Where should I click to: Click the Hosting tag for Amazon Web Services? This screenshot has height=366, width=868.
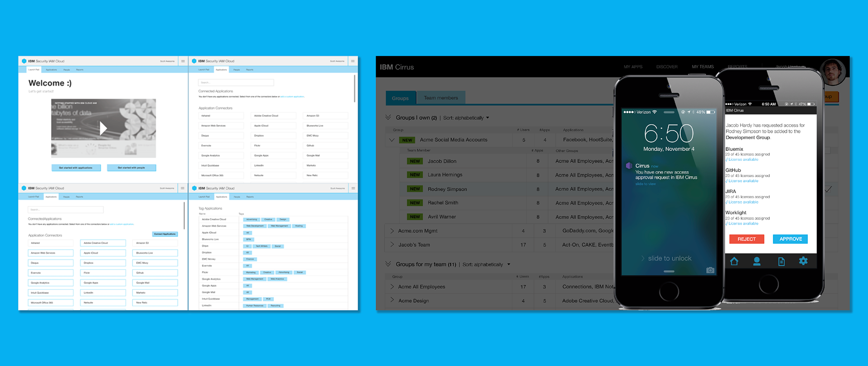(299, 226)
